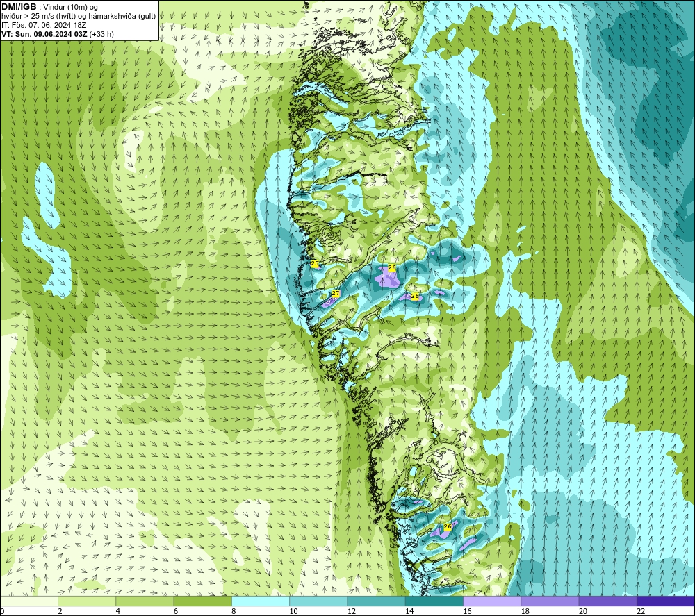Viewport: 695px width, 616px height.
Task: Pick the 20–22 m/s violet swatch
Action: click(x=608, y=601)
